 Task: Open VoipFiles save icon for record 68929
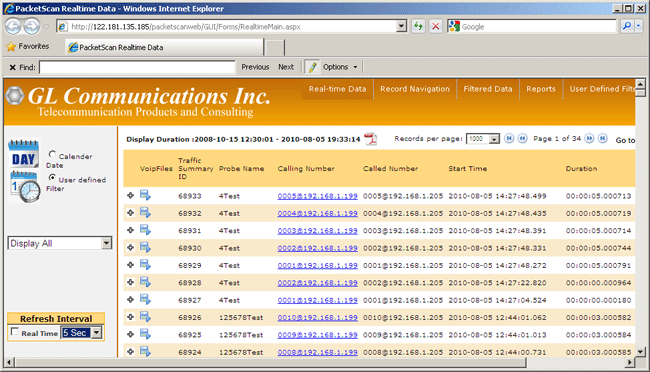pos(145,265)
